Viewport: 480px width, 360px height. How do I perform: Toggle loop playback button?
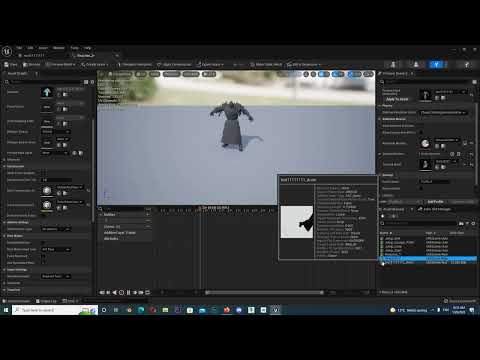[148, 293]
